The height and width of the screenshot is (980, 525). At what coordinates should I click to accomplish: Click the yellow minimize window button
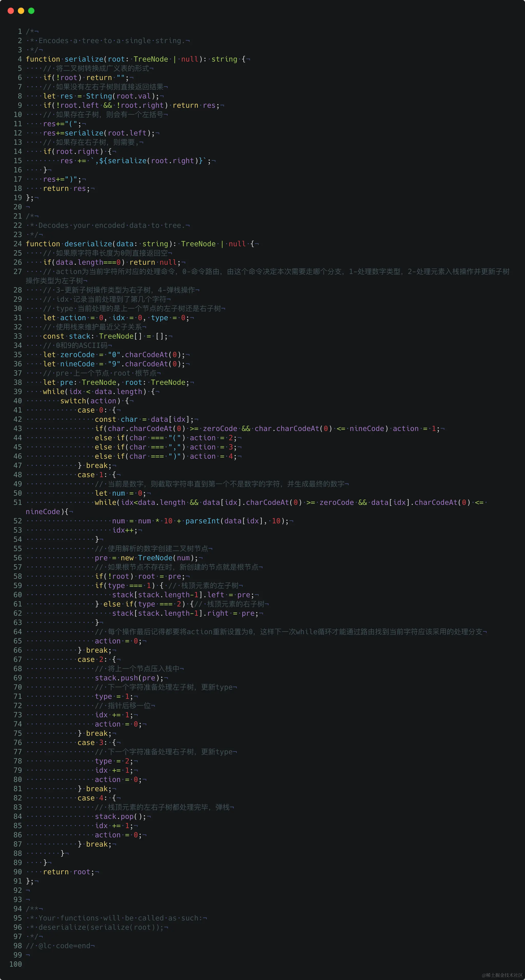[21, 11]
